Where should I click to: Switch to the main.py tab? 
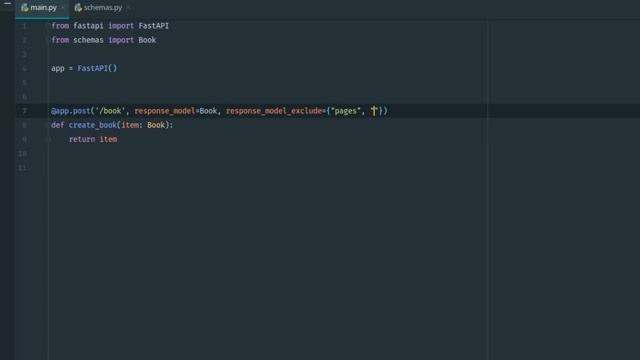42,8
